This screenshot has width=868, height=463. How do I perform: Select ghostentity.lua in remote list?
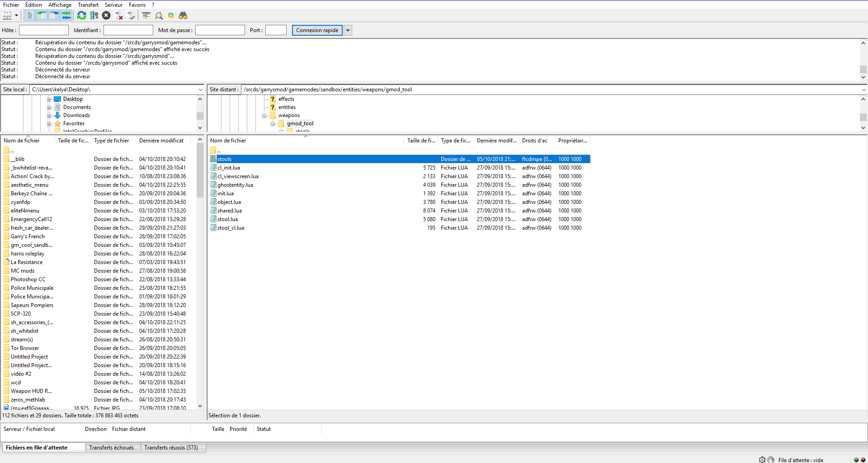(x=235, y=185)
